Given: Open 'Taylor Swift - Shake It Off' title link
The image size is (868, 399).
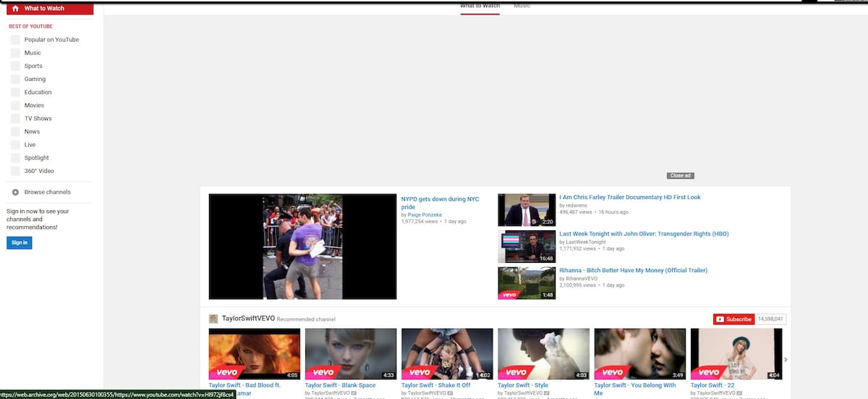Looking at the screenshot, I should (435, 385).
